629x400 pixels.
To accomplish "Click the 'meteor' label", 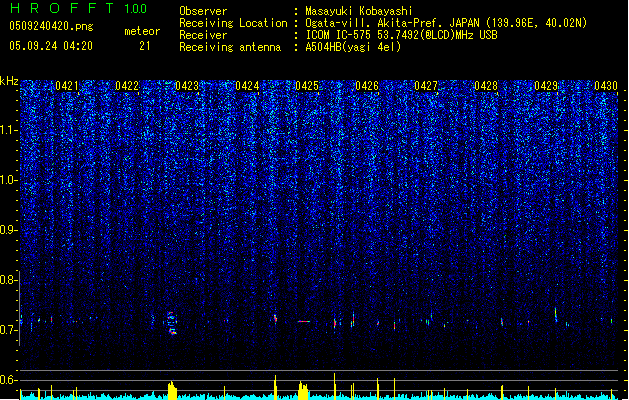I will 142,31.
